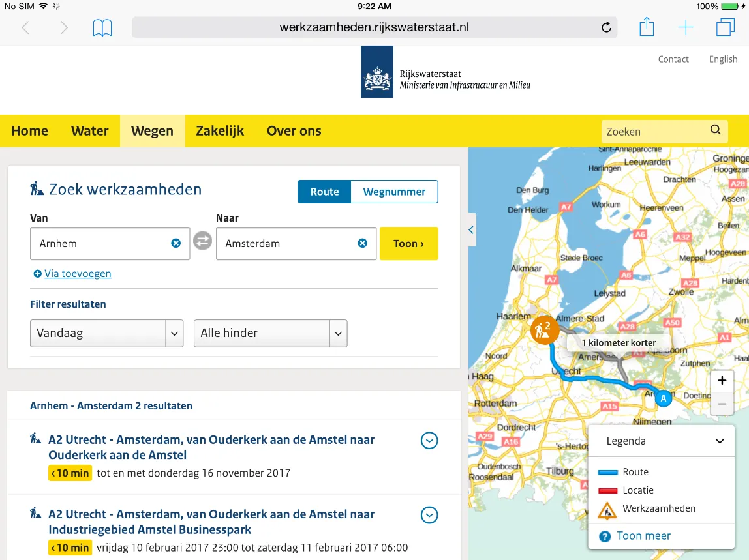Click the Zoeken search field

652,131
